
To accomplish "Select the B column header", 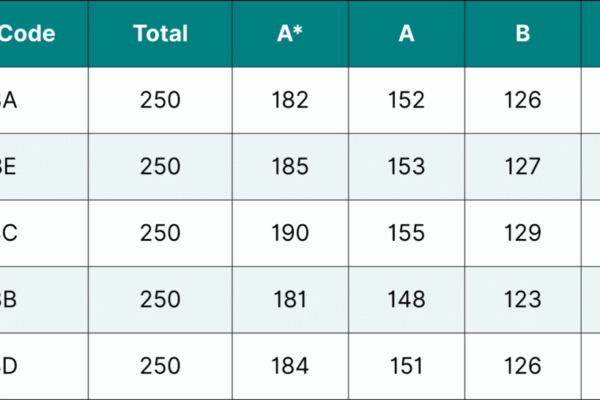I will click(x=522, y=33).
